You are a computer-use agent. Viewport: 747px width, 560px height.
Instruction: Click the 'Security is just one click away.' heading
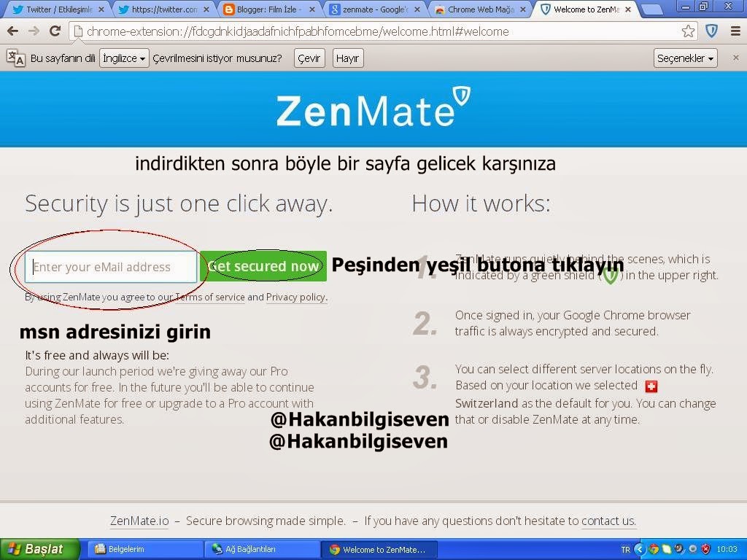click(x=179, y=204)
